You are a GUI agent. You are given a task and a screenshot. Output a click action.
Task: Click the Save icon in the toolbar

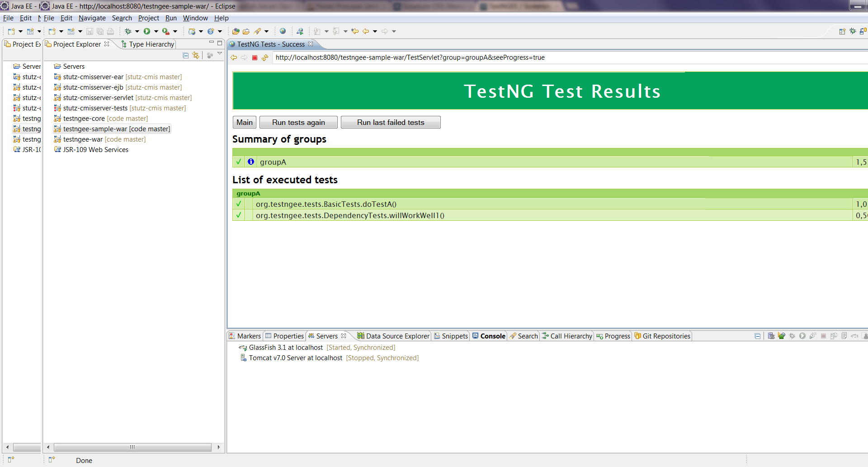[90, 31]
